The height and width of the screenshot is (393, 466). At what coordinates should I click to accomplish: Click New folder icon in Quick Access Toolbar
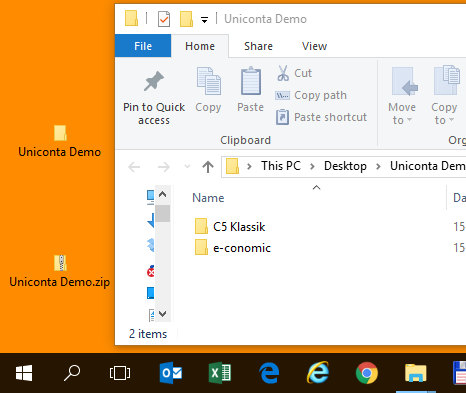click(x=186, y=19)
